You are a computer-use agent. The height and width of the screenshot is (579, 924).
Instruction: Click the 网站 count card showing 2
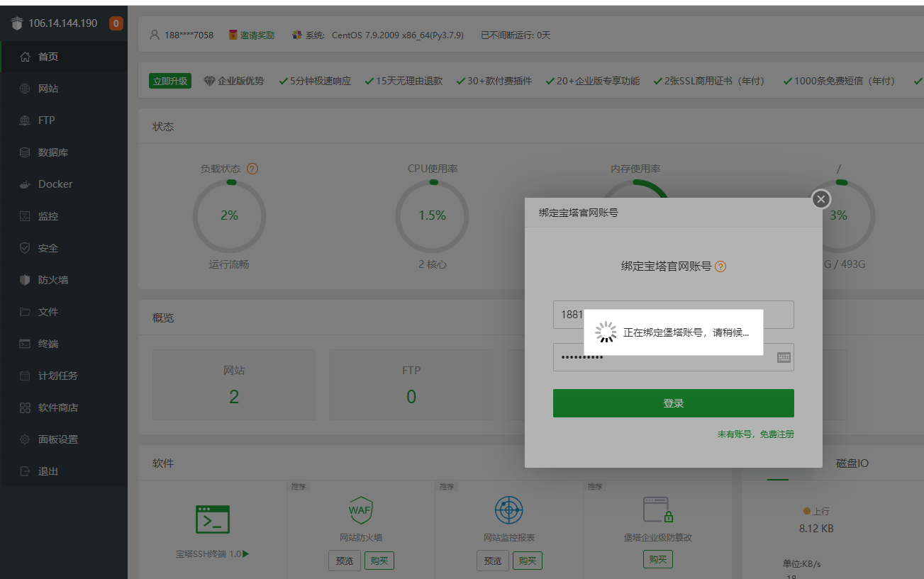click(234, 385)
